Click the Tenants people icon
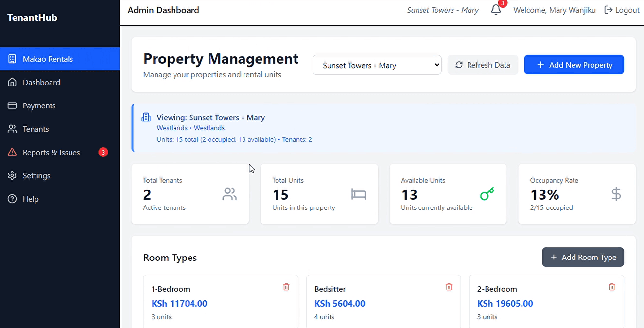644x328 pixels. pos(12,129)
